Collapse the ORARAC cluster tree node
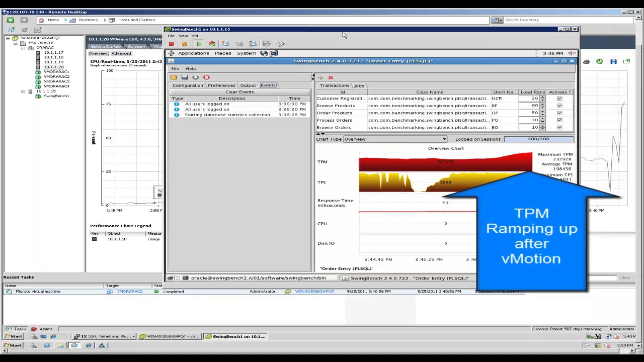 (23, 48)
